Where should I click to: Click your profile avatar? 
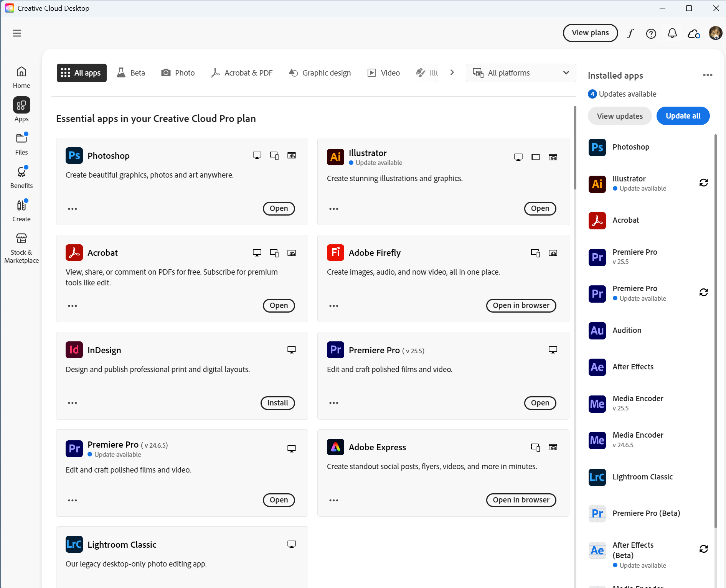(715, 33)
